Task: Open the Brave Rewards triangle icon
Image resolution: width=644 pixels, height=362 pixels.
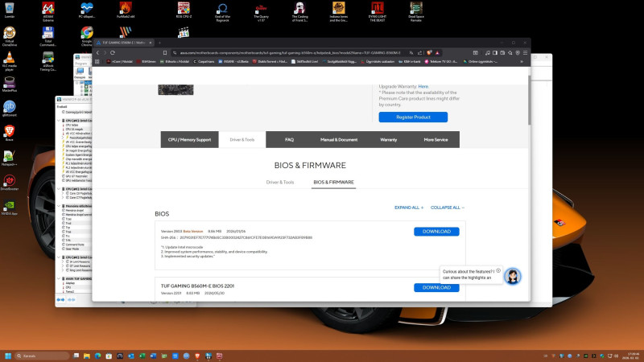Action: point(437,52)
